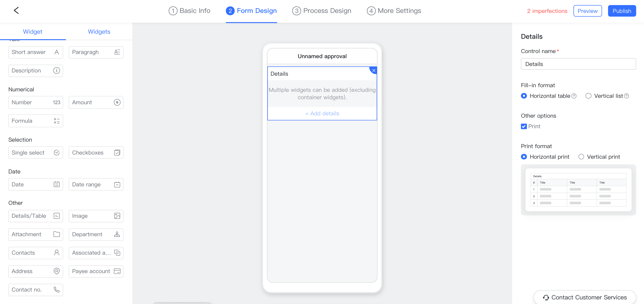Select the Address widget icon
This screenshot has height=304, width=644.
click(x=57, y=271)
